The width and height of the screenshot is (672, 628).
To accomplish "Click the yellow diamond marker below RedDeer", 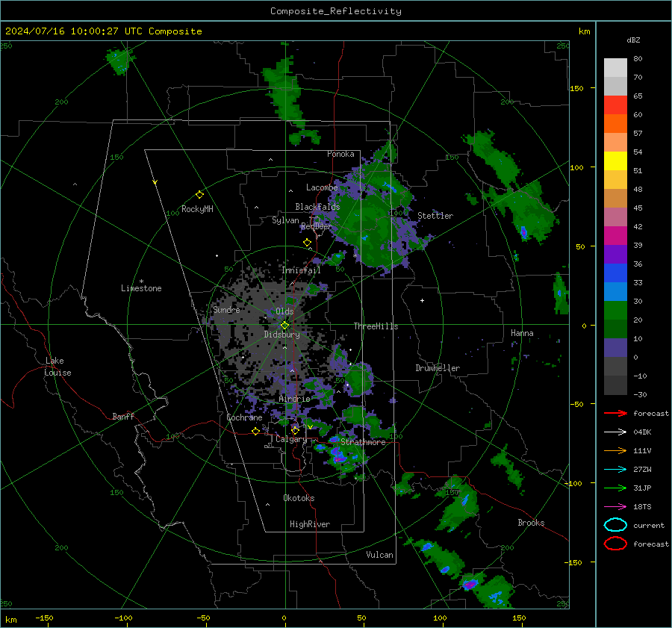I will [x=307, y=243].
